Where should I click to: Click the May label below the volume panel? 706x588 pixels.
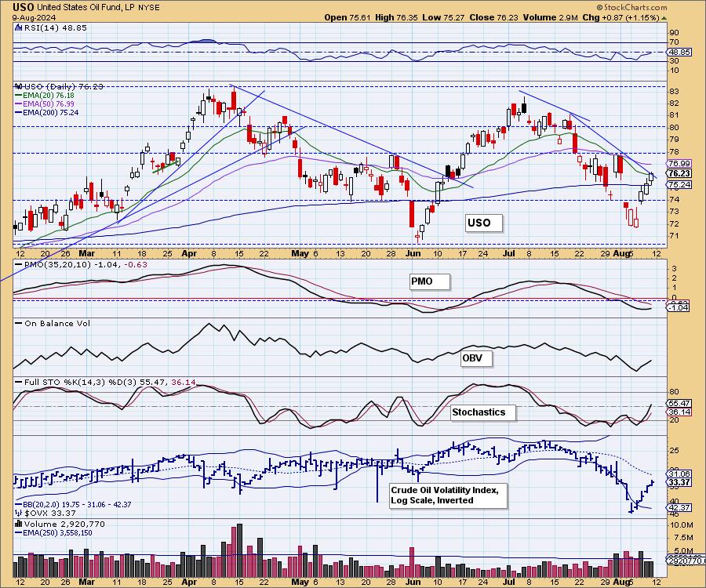tap(300, 582)
